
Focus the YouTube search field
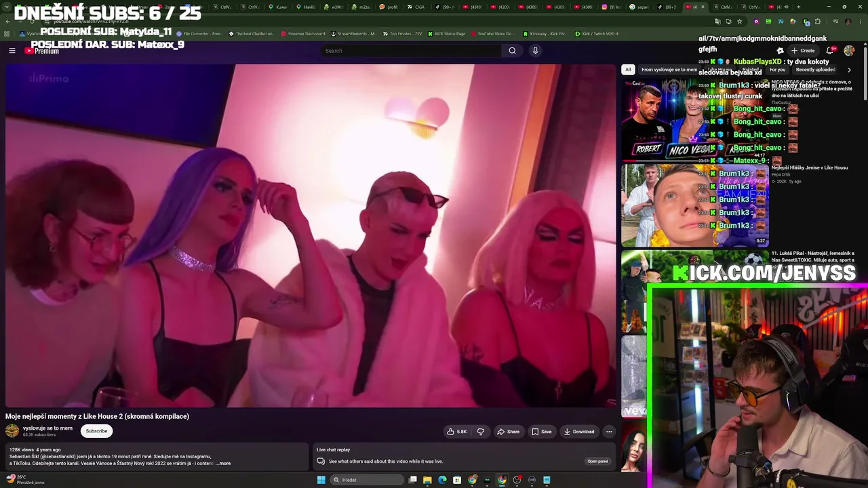tap(412, 51)
